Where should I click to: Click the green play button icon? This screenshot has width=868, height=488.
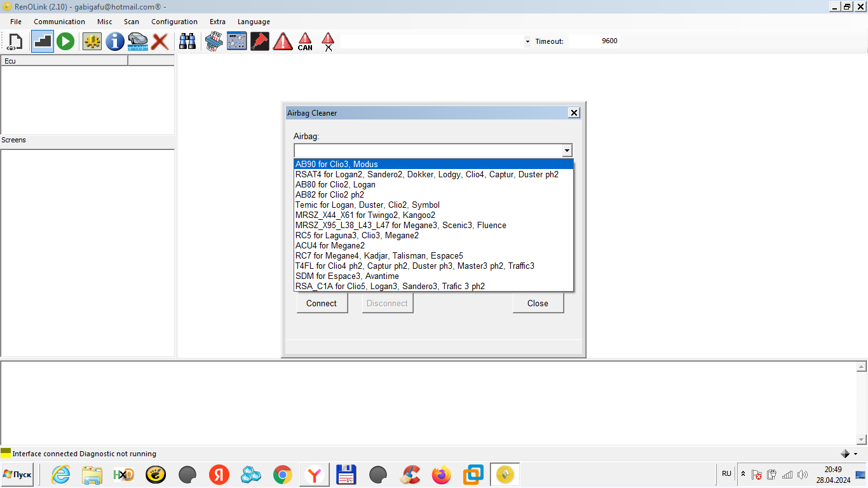click(65, 42)
